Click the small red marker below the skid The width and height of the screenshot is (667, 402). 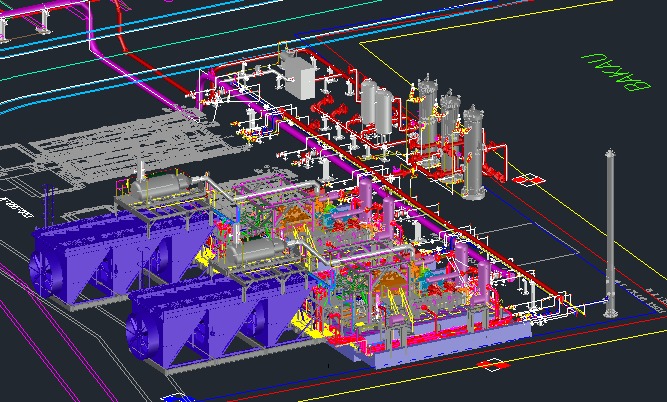492,365
